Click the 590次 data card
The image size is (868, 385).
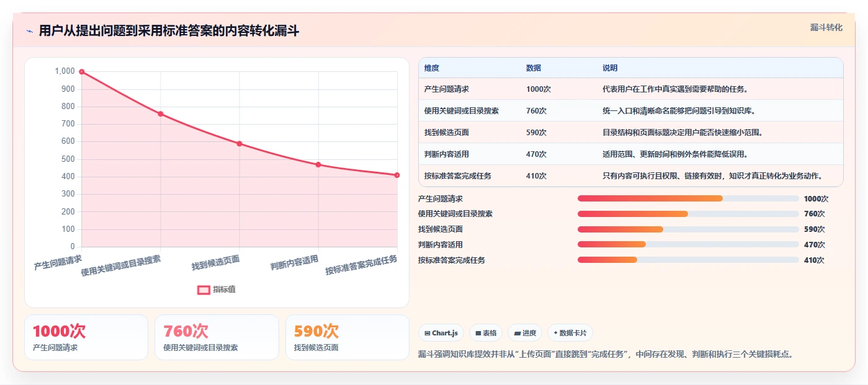(x=347, y=337)
